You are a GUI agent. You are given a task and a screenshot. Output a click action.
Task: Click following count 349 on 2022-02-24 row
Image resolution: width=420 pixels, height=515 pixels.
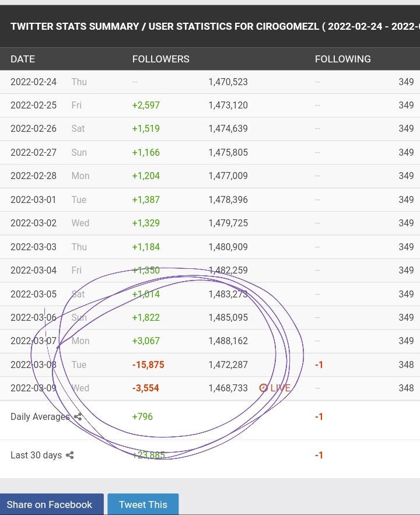406,82
